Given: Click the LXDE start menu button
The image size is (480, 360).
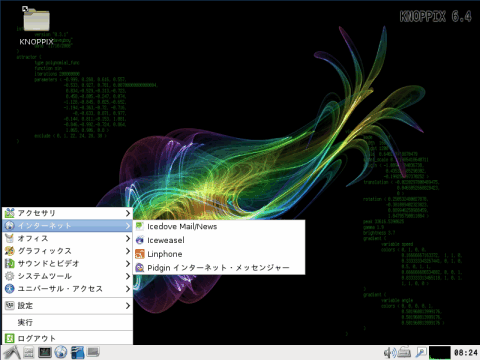Looking at the screenshot, I should pos(12,352).
